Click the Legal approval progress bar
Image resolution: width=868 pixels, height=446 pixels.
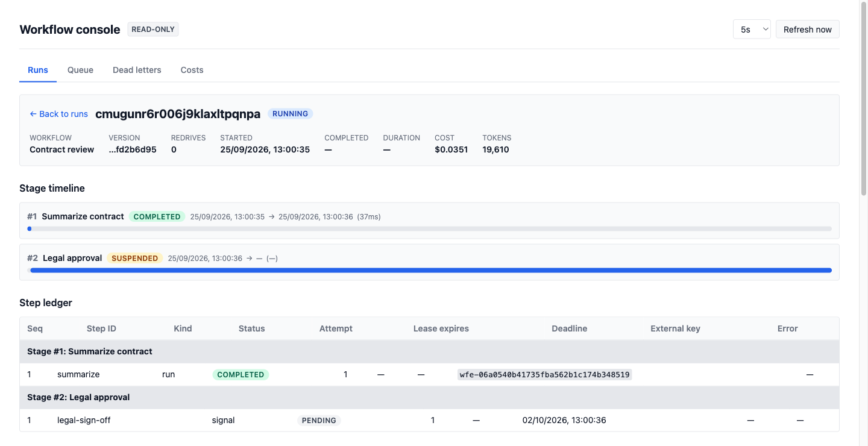pos(429,271)
